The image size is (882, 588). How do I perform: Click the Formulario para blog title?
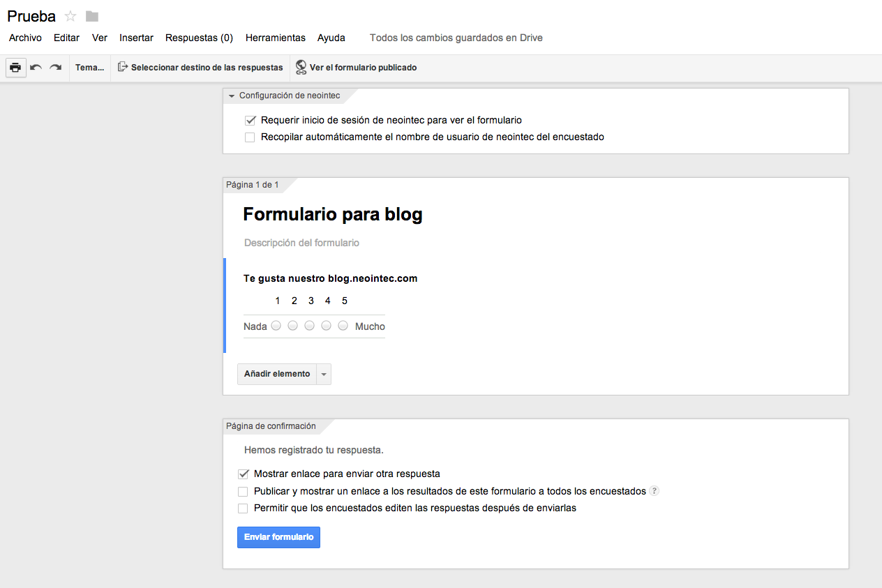coord(333,214)
